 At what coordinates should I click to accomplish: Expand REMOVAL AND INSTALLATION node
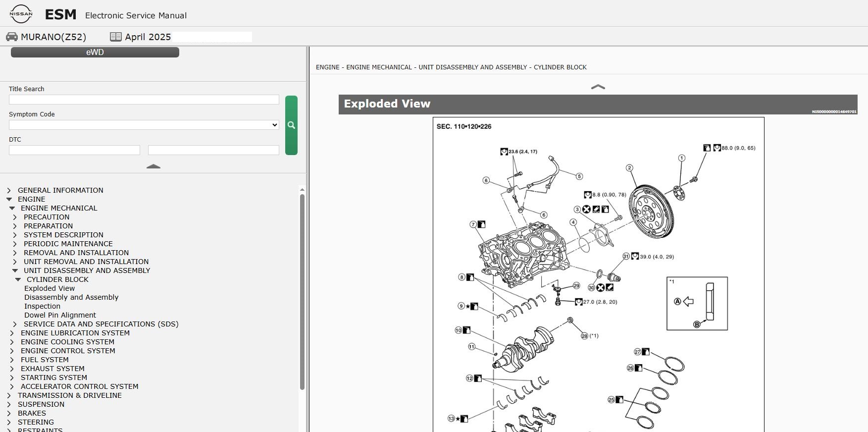point(15,253)
